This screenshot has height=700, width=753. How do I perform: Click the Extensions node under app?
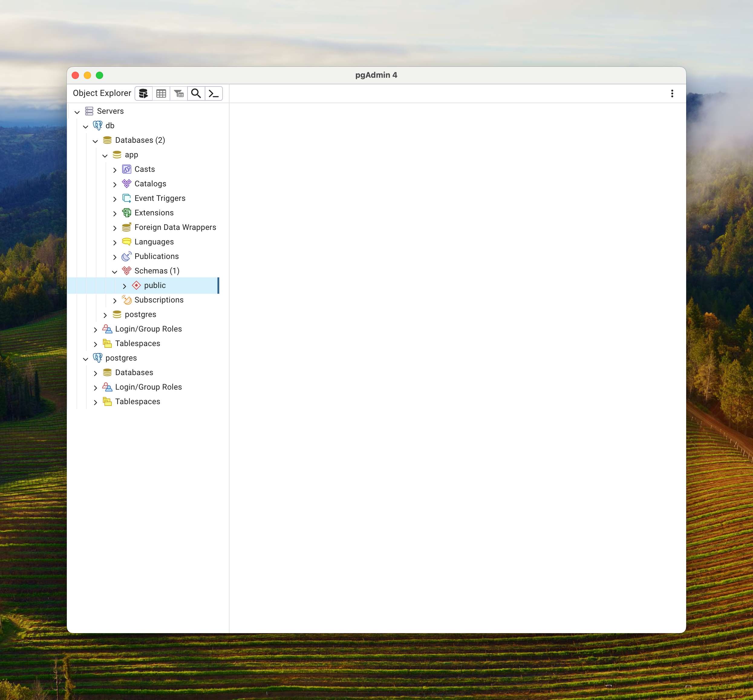pos(154,212)
